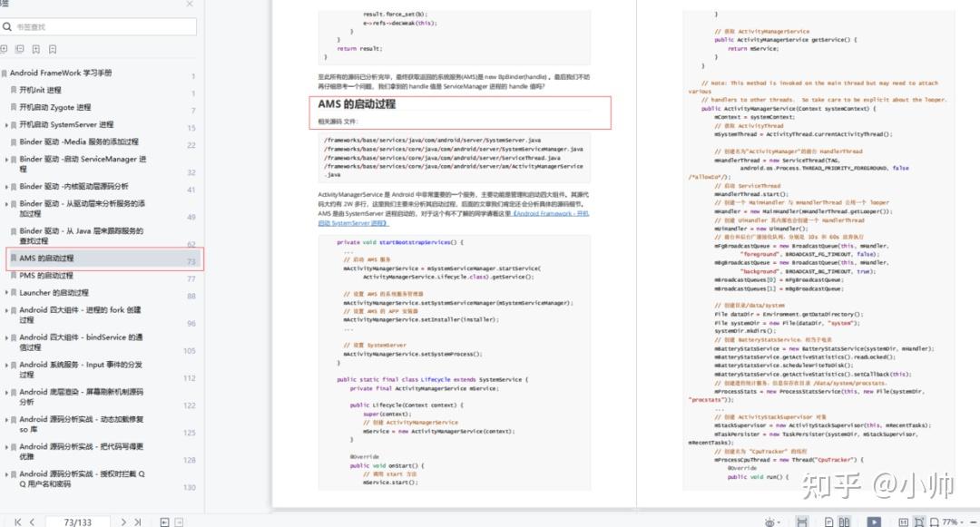Toggle the right panel visibility button

pyautogui.click(x=179, y=522)
